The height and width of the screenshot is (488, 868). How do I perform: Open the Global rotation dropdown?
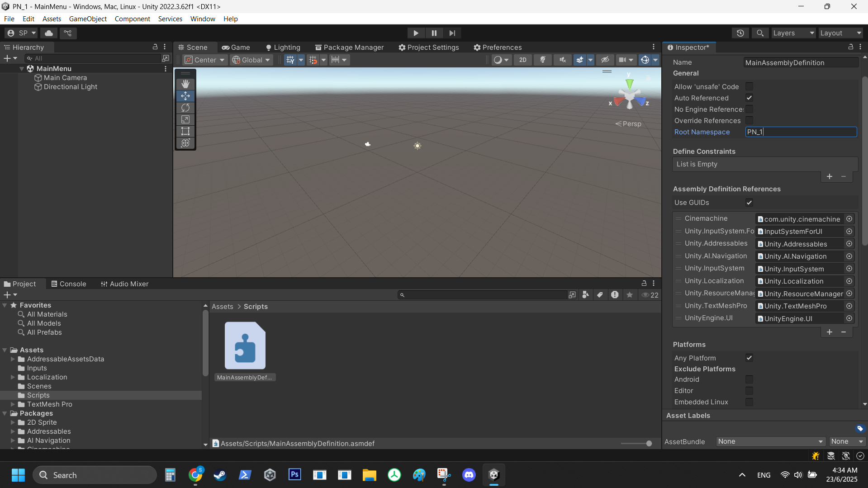pos(251,60)
